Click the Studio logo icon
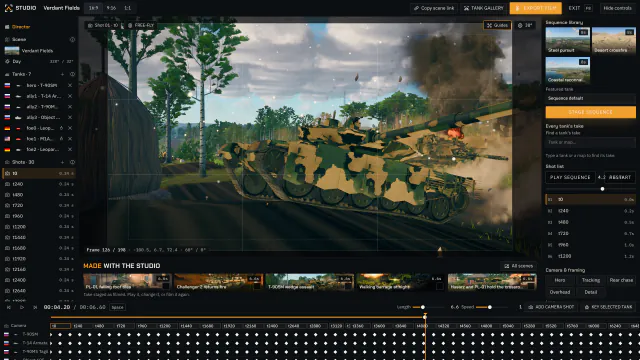Image resolution: width=640 pixels, height=360 pixels. click(8, 8)
